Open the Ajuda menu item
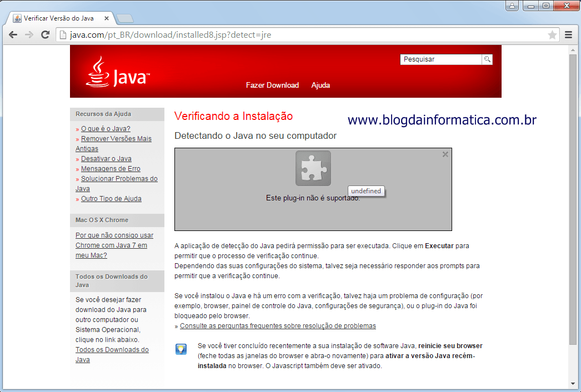 click(x=320, y=85)
